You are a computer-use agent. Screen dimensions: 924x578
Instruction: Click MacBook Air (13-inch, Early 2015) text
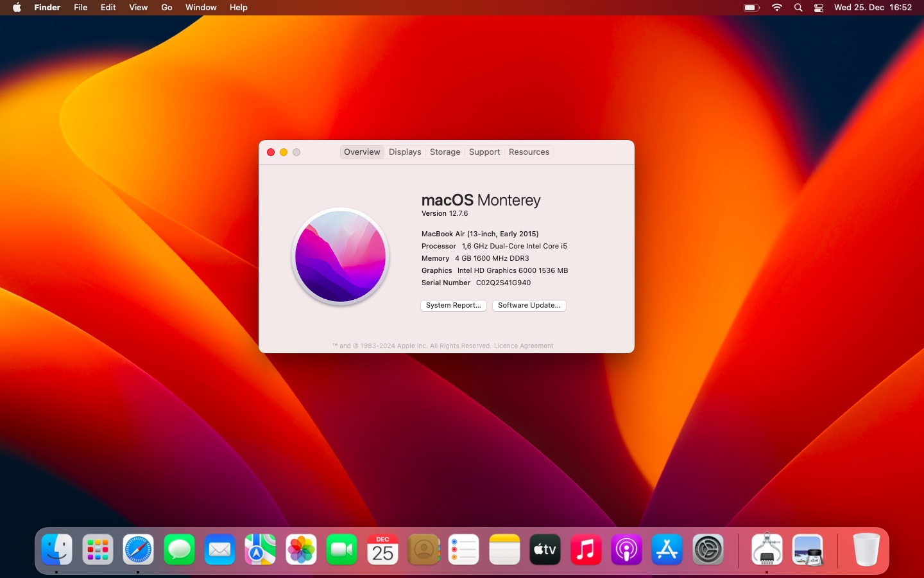(x=480, y=234)
